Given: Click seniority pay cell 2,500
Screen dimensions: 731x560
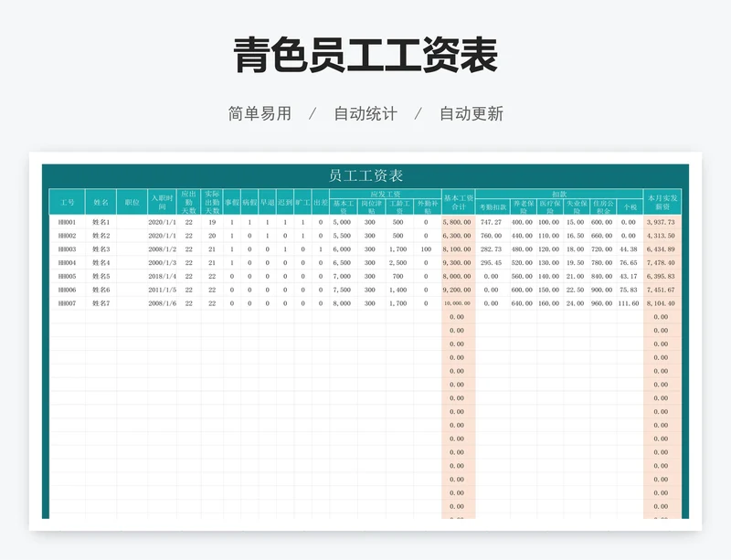Looking at the screenshot, I should pyautogui.click(x=398, y=263).
